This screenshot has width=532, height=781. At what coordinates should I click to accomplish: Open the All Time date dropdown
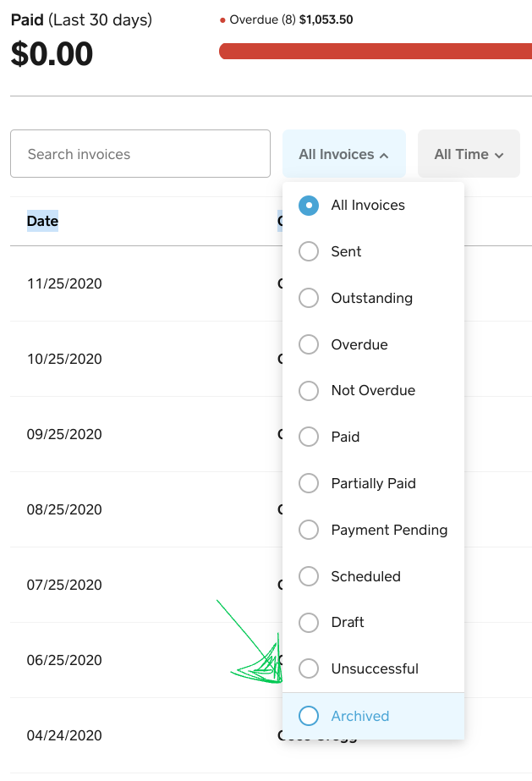pyautogui.click(x=469, y=154)
